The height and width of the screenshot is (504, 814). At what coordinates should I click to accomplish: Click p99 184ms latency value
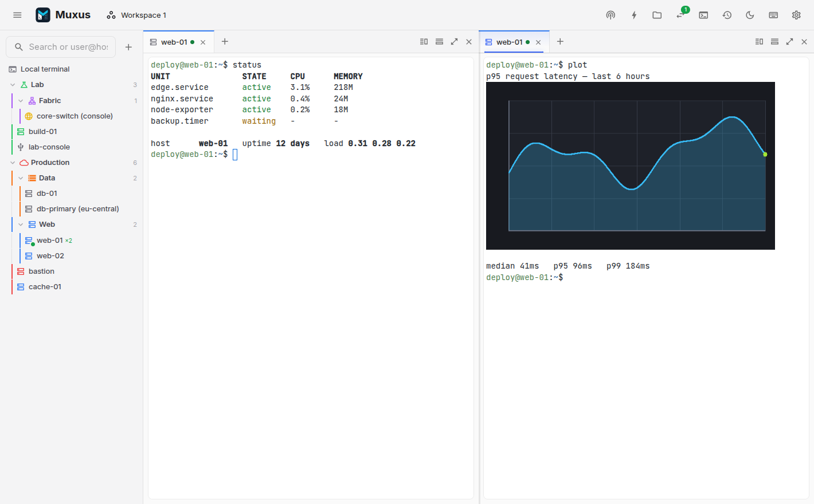click(x=628, y=266)
